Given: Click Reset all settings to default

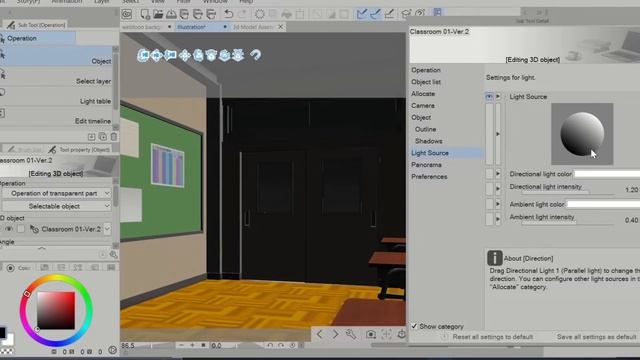Looking at the screenshot, I should (x=493, y=337).
